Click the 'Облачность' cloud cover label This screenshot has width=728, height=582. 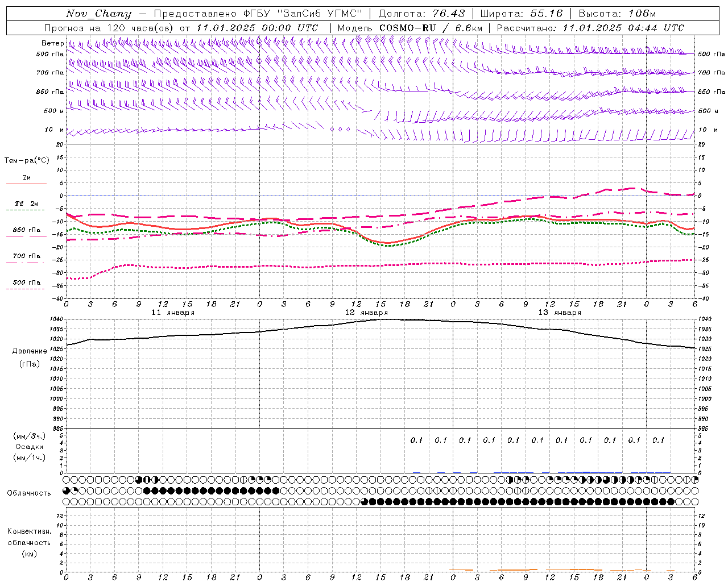point(29,493)
